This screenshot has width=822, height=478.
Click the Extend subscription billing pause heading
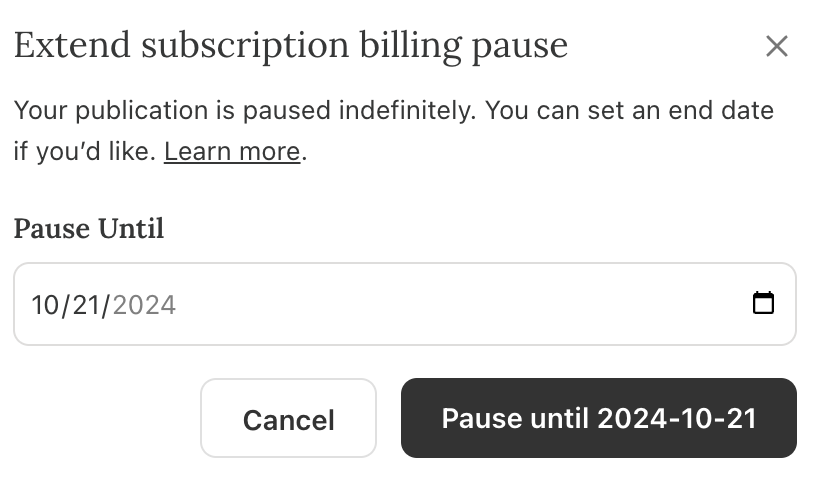[291, 46]
